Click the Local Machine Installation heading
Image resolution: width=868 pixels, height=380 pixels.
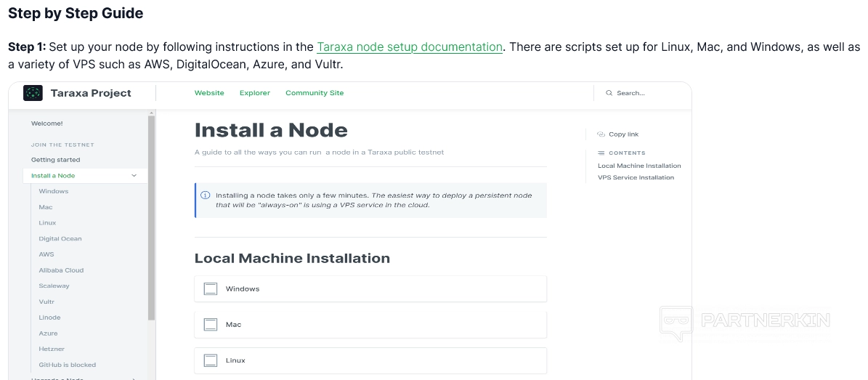point(292,258)
